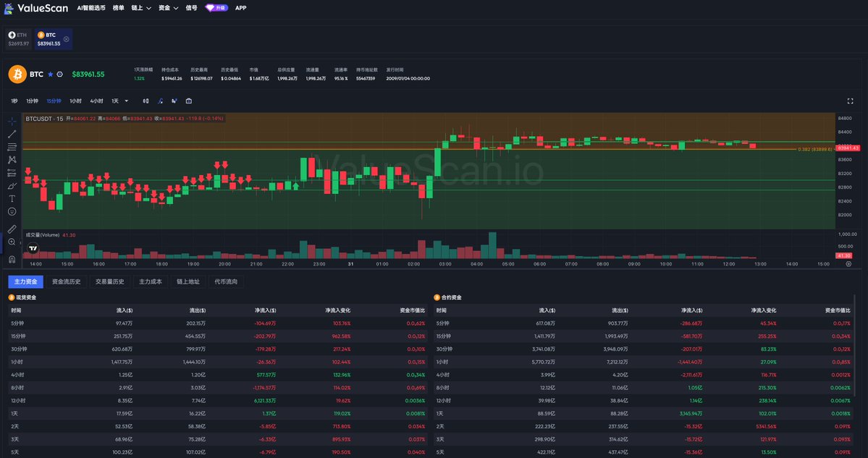The image size is (868, 458).
Task: Select the XABCD pattern tool
Action: [x=12, y=159]
